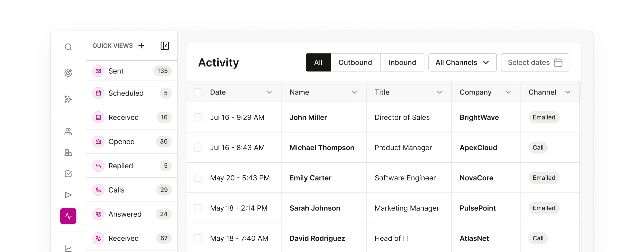Open the analytics chart icon
The width and height of the screenshot is (644, 252).
coord(68,248)
